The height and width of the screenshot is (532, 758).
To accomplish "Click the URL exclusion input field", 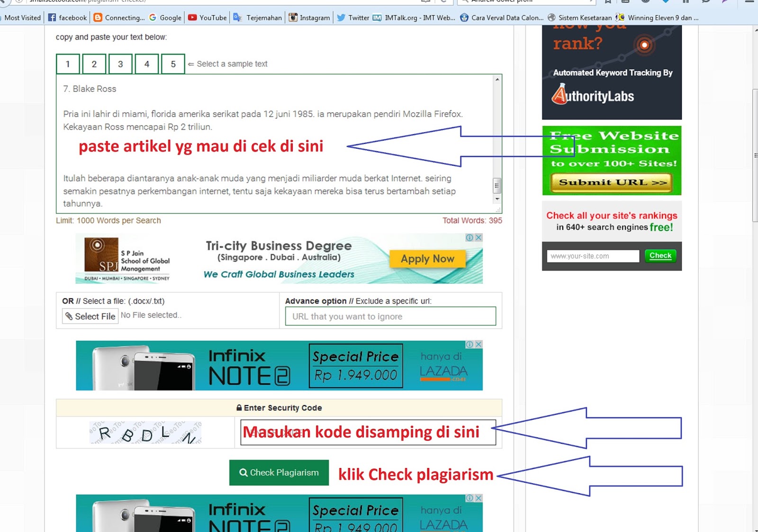I will (390, 316).
